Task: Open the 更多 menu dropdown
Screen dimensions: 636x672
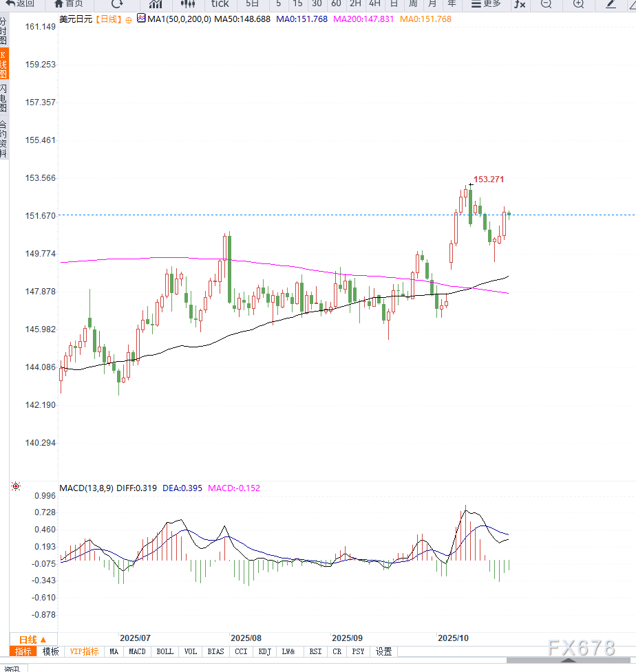Action: (487, 3)
